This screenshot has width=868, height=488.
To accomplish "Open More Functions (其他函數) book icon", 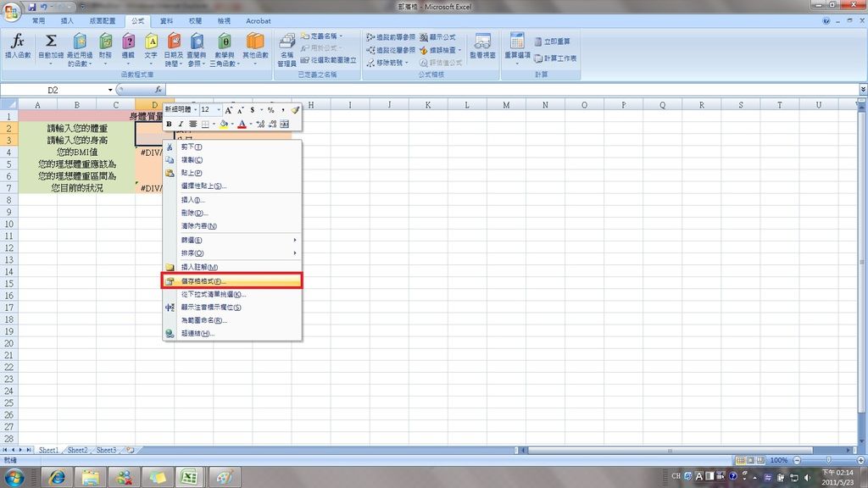I will (x=255, y=42).
